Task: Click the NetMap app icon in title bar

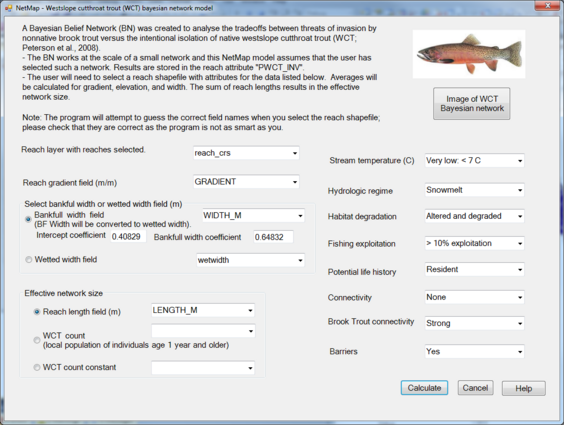Action: [9, 8]
